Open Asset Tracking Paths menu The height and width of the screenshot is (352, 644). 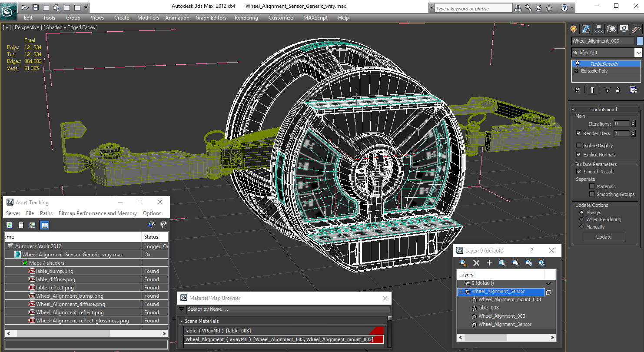[46, 213]
